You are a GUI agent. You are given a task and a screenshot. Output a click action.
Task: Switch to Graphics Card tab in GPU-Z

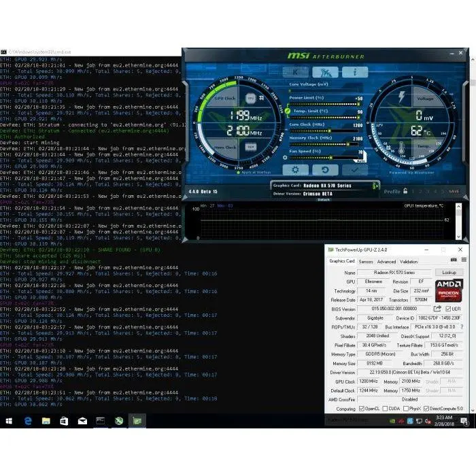click(x=342, y=261)
